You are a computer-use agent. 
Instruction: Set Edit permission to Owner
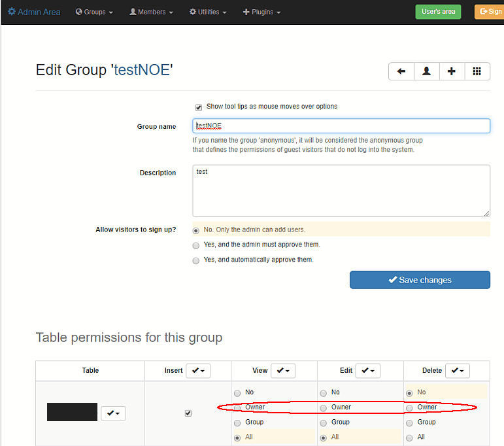pyautogui.click(x=324, y=407)
